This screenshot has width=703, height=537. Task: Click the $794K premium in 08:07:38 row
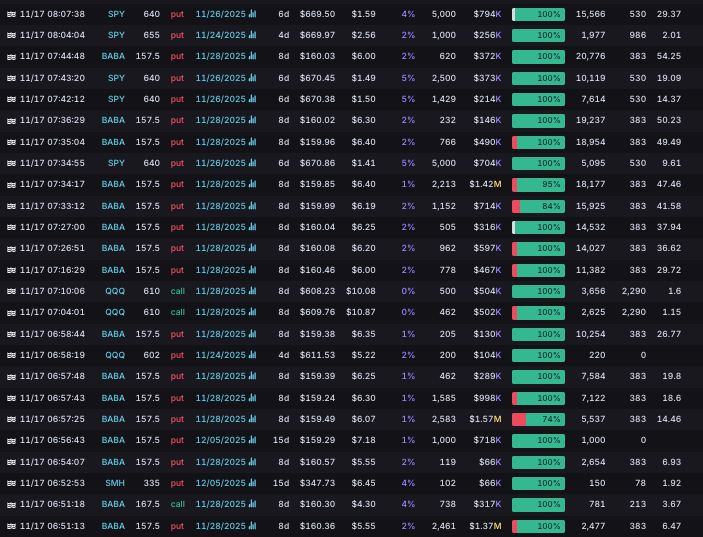tap(487, 14)
